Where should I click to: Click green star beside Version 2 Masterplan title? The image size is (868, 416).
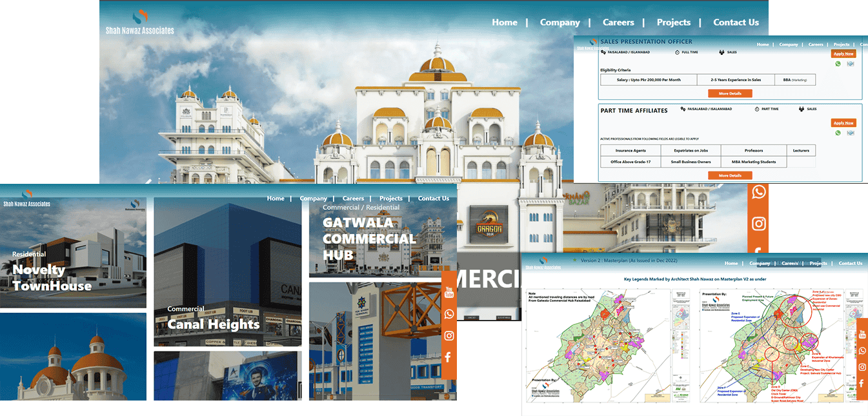tap(575, 260)
